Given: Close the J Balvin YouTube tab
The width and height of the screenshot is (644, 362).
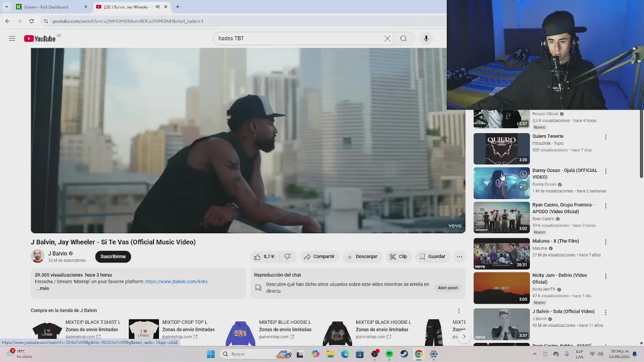Looking at the screenshot, I should 166,7.
